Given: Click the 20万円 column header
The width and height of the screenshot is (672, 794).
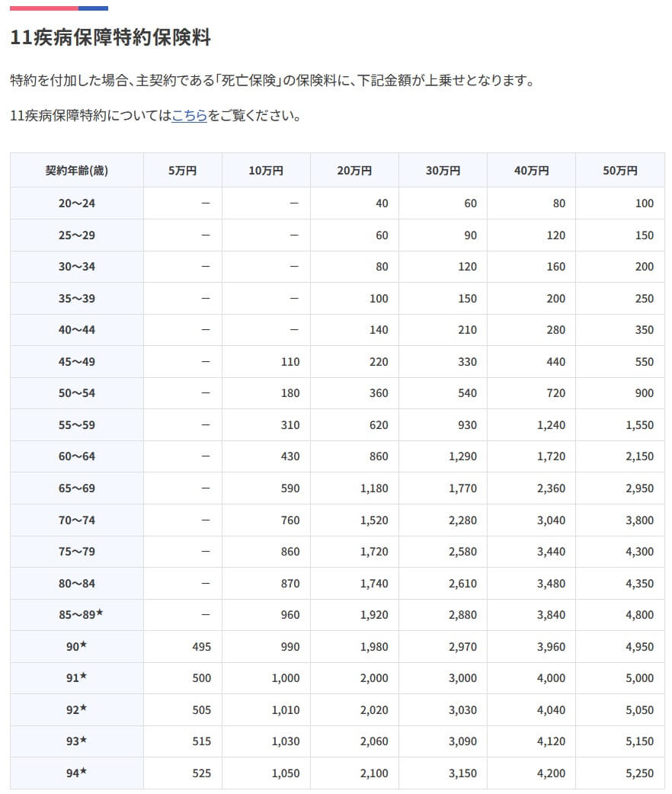Looking at the screenshot, I should click(x=354, y=171).
